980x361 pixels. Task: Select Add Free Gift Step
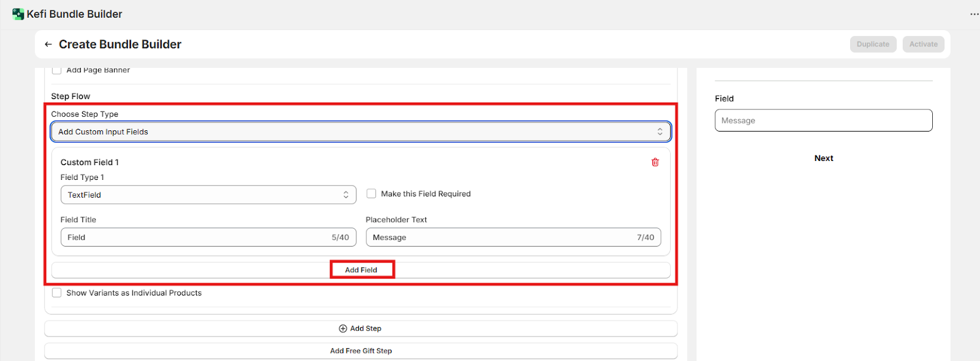(361, 351)
